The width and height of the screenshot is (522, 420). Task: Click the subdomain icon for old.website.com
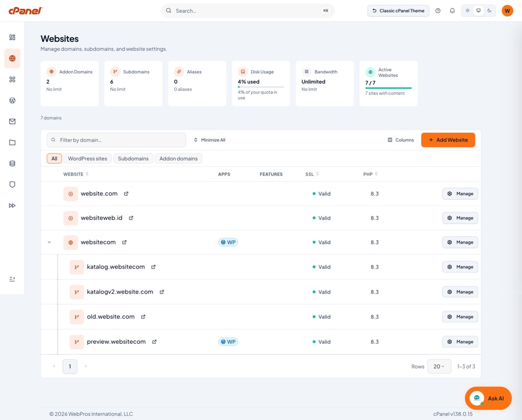[x=77, y=317]
